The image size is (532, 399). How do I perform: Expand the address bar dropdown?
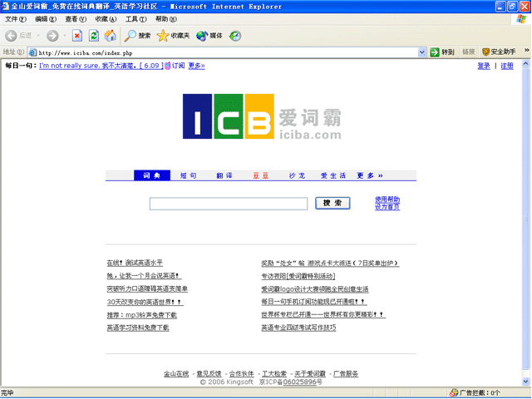click(421, 52)
